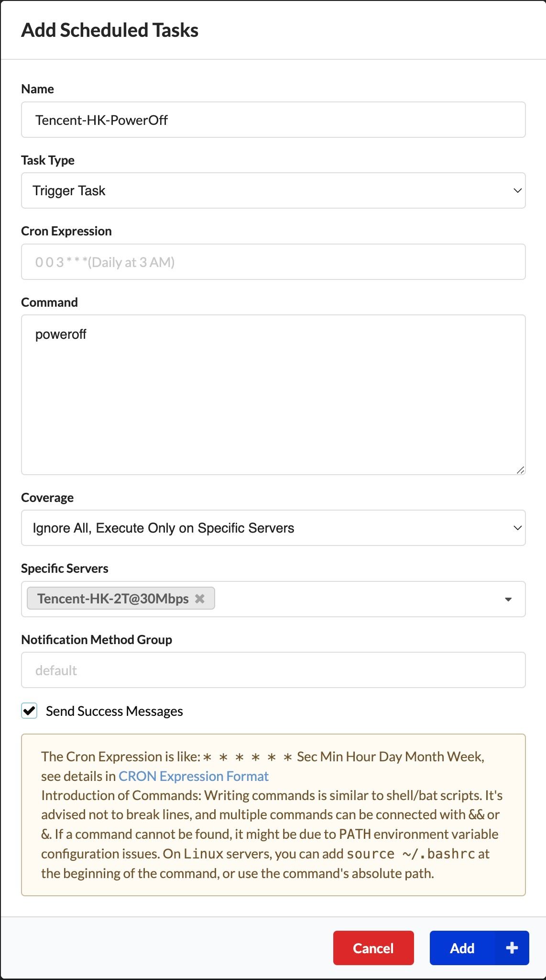Grab the Command textarea resize handle
The height and width of the screenshot is (980, 546).
coord(520,470)
